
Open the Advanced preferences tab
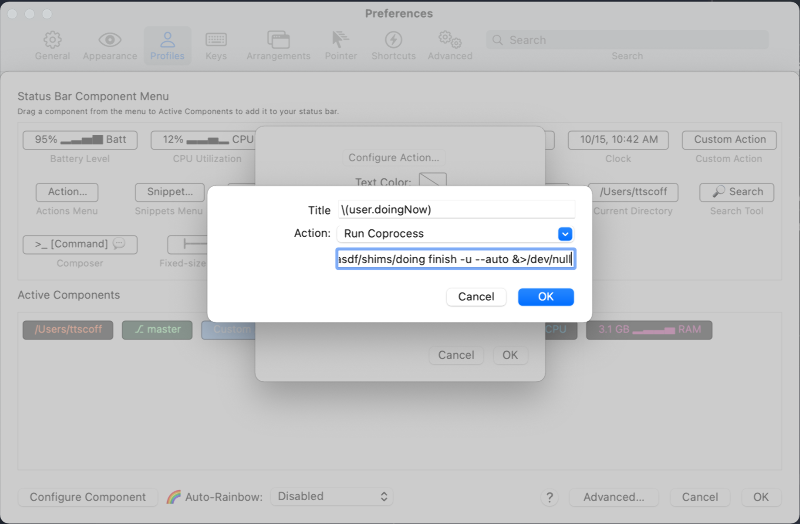[x=449, y=45]
